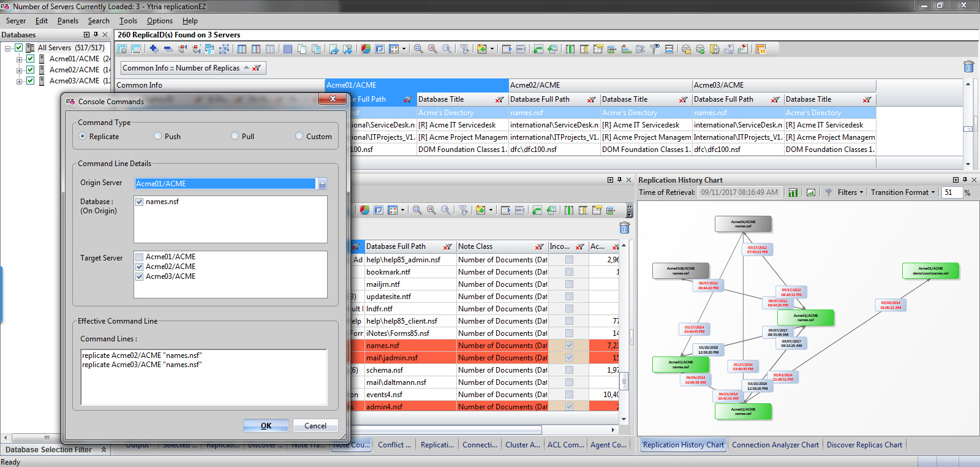980x467 pixels.
Task: Switch to Discover Replicas Chart tab
Action: [864, 445]
